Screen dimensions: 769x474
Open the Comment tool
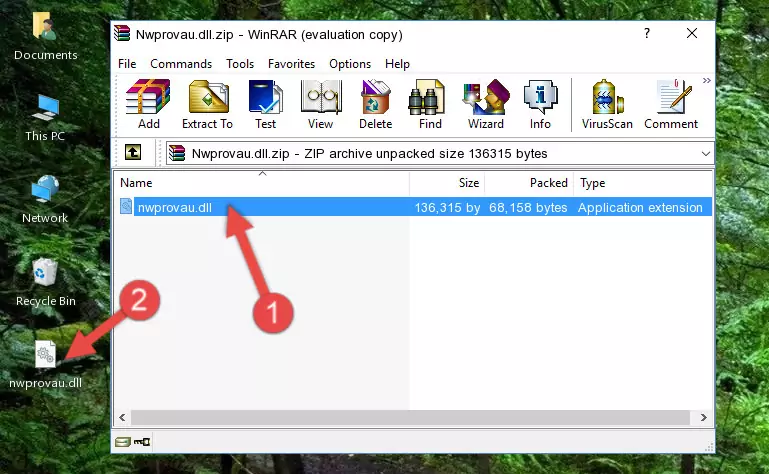pos(671,104)
